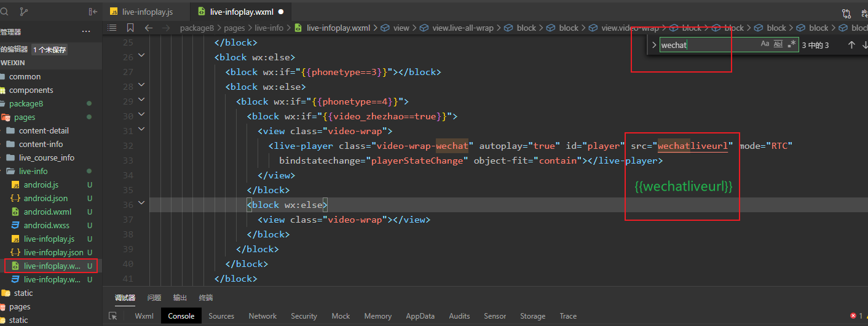The height and width of the screenshot is (326, 868).
Task: Switch to the Wxml debugger tab
Action: pyautogui.click(x=144, y=316)
